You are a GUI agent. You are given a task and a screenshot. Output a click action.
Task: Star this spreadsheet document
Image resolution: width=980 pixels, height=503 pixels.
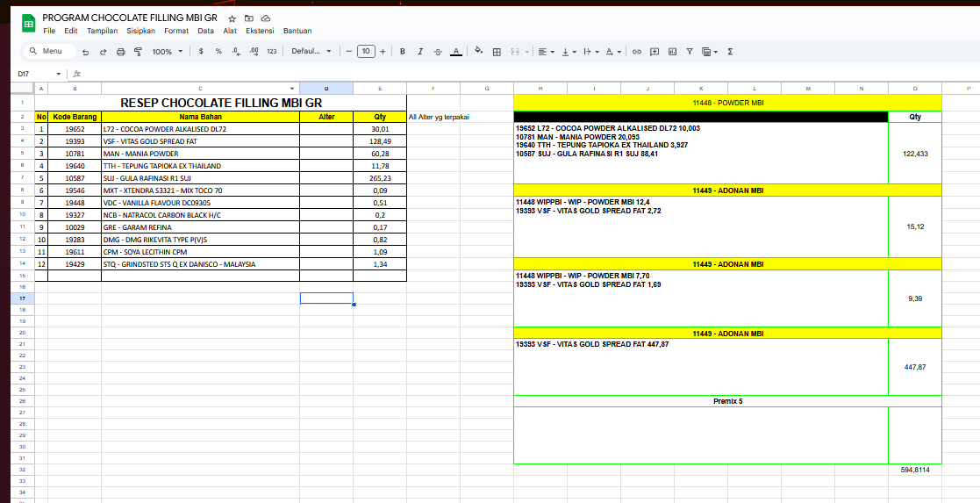pos(232,18)
